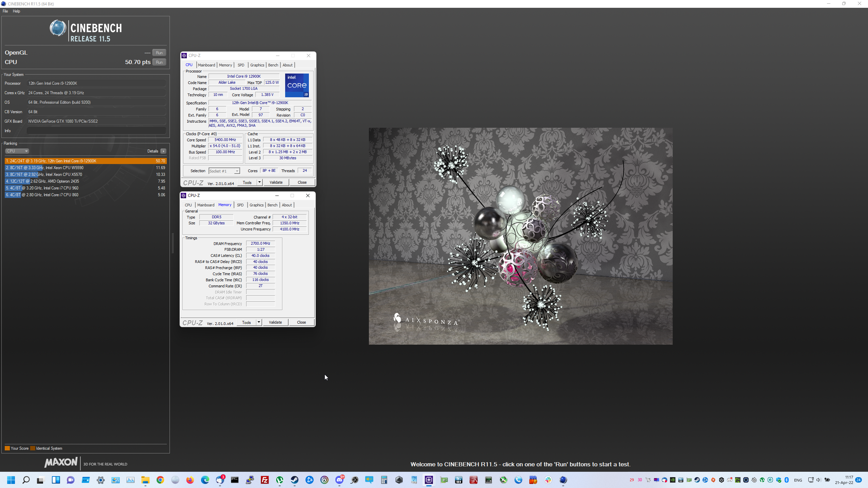The image size is (868, 488).
Task: Open About tab in upper CPU-Z
Action: tap(288, 65)
